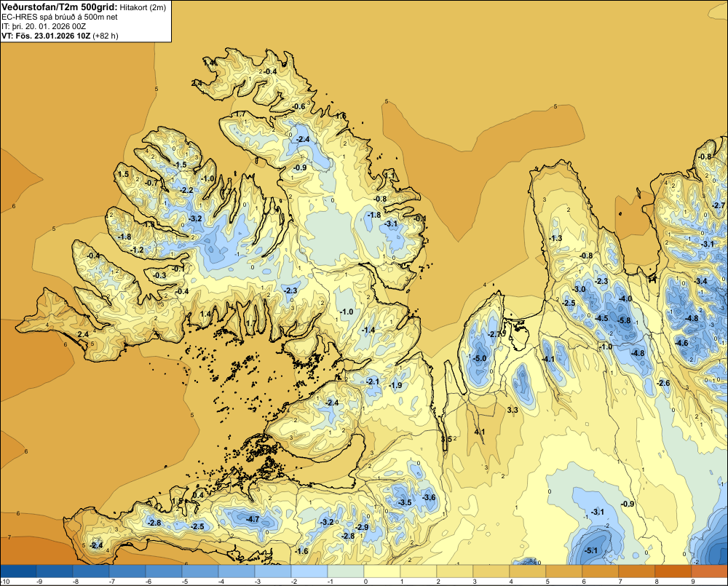Click the title 'Veðurstofan/T2m 500grid:'
Image resolution: width=728 pixels, height=586 pixels.
[x=59, y=7]
